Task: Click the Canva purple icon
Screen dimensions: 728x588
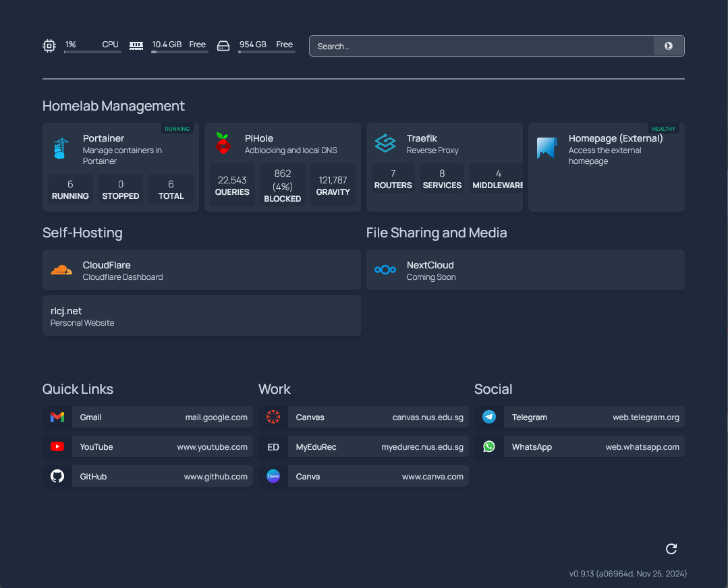Action: pyautogui.click(x=273, y=476)
